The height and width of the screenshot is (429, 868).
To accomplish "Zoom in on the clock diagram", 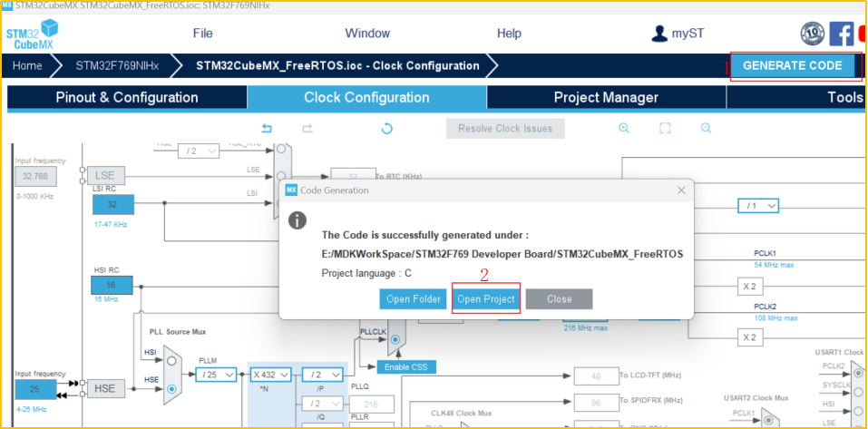I will coord(624,129).
